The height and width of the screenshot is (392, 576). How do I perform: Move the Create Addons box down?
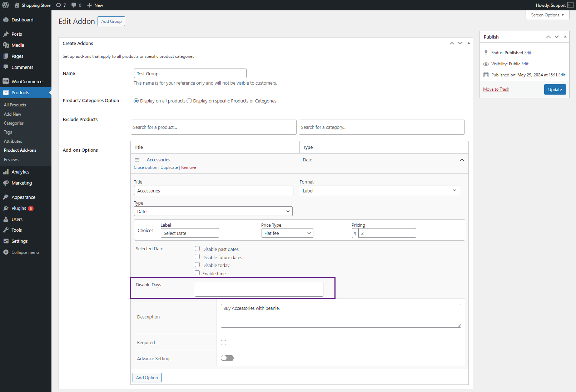tap(460, 43)
